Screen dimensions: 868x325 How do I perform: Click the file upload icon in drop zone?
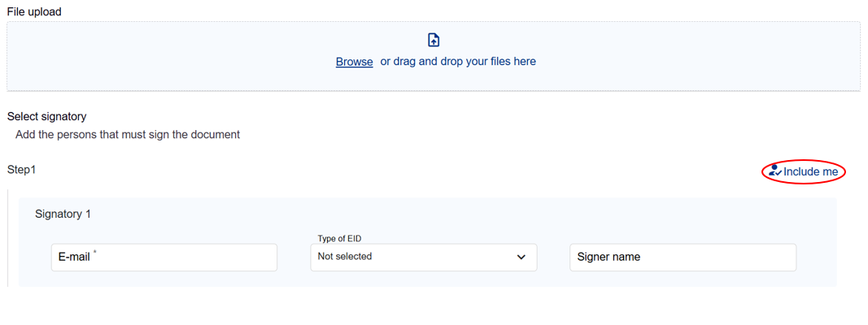[x=434, y=40]
